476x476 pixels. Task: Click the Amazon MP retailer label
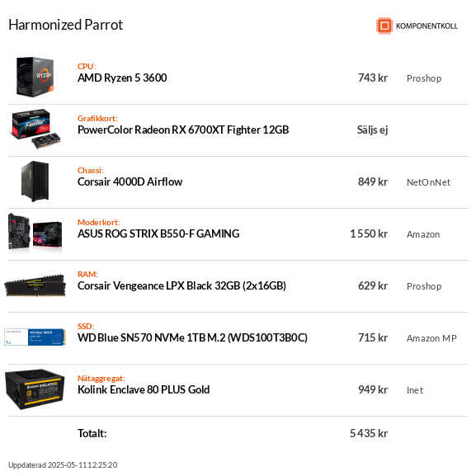coord(431,338)
